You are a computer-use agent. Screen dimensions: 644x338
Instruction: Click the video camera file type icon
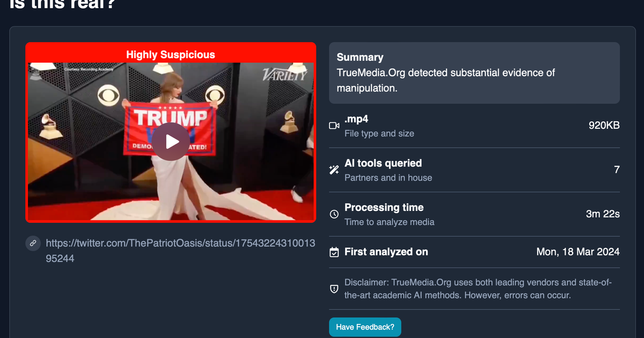tap(334, 126)
